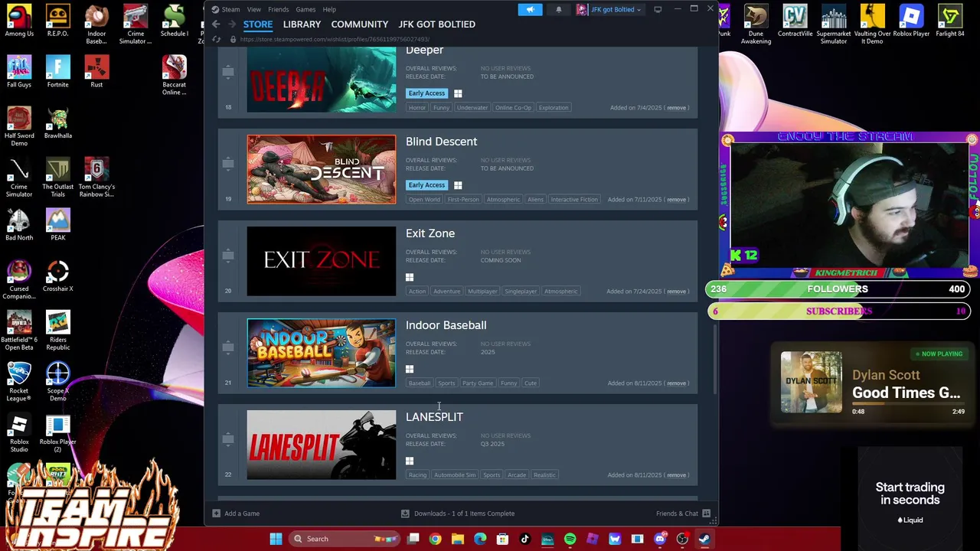Click the Steam store URL address

pyautogui.click(x=335, y=39)
